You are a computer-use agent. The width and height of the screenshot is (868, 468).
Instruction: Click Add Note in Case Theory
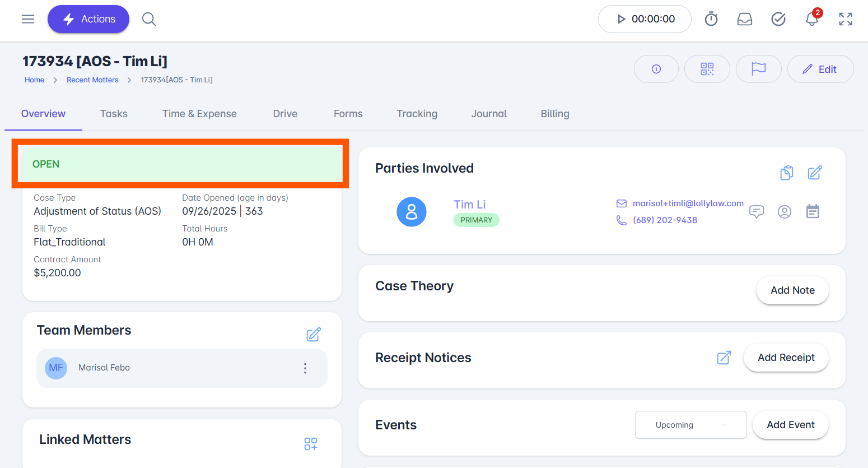[x=792, y=290]
